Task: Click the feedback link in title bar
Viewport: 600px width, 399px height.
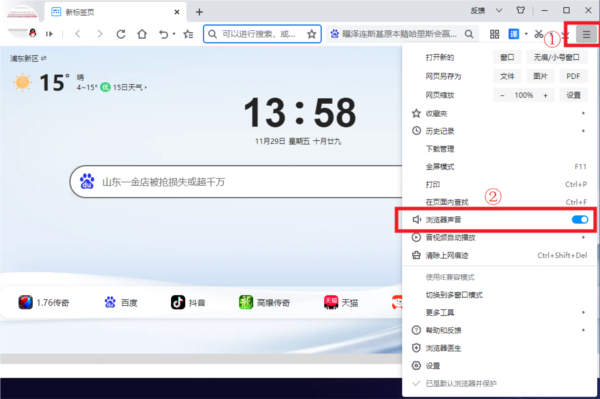Action: 478,10
